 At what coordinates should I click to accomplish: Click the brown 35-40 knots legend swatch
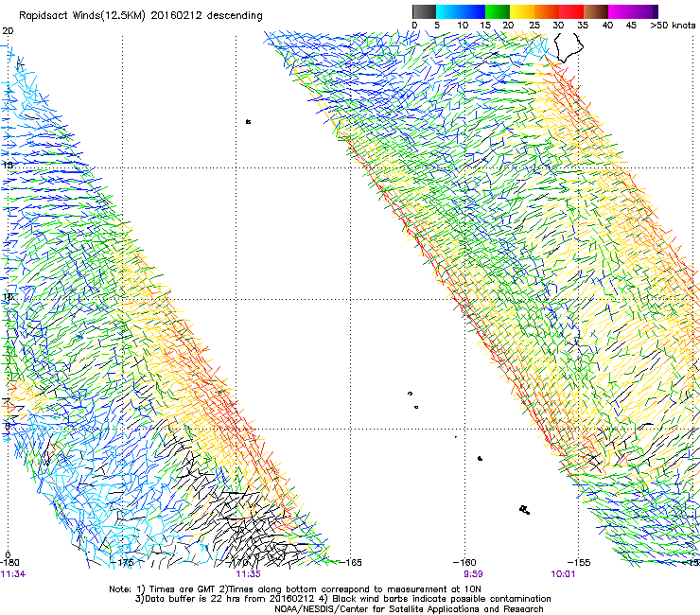coord(596,11)
